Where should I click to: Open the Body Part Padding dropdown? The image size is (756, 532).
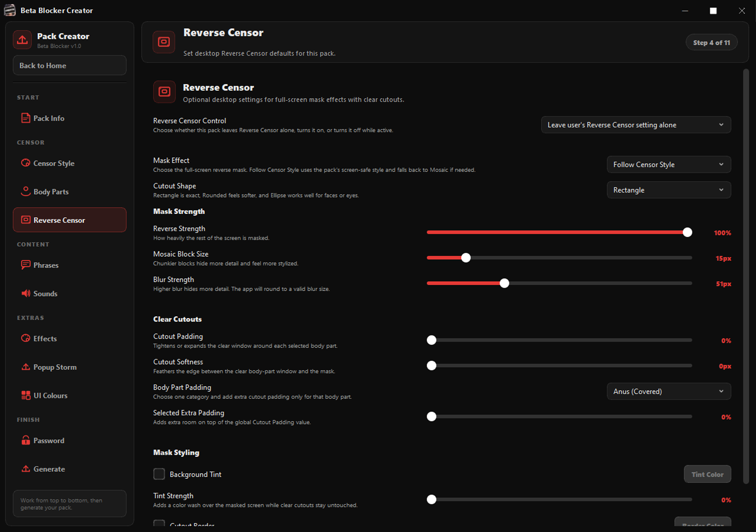[x=669, y=392]
